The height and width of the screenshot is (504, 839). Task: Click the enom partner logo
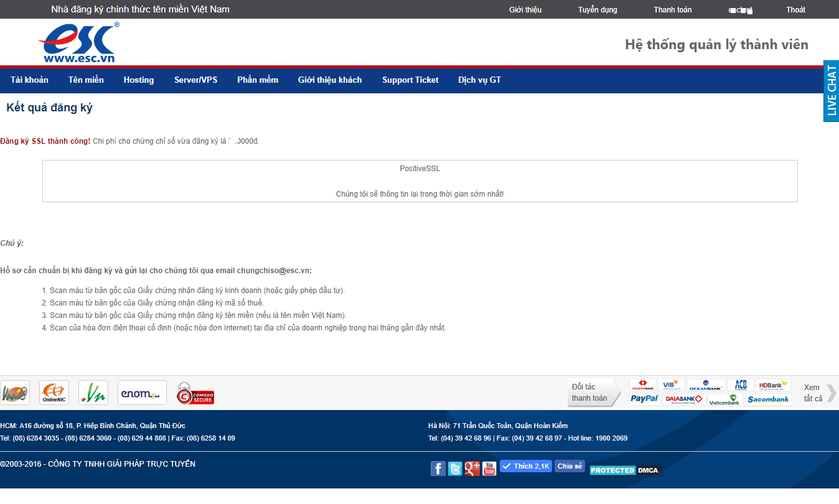(142, 393)
